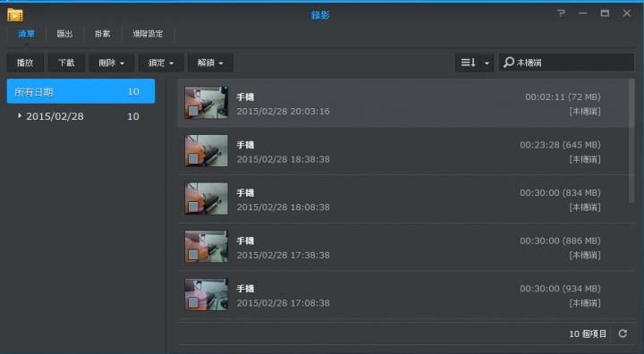Open the 鎖定 dropdown menu
The height and width of the screenshot is (354, 644).
[161, 63]
